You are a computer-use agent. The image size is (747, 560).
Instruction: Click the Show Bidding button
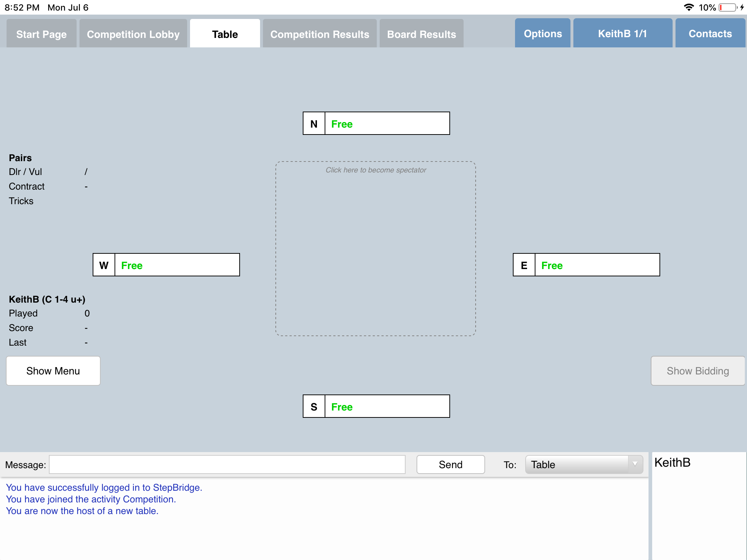[x=697, y=371]
